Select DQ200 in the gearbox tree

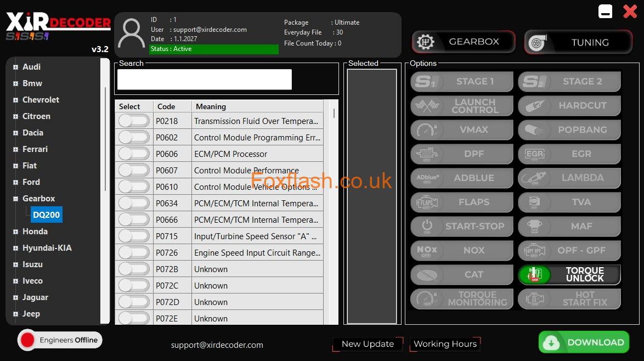[x=47, y=215]
